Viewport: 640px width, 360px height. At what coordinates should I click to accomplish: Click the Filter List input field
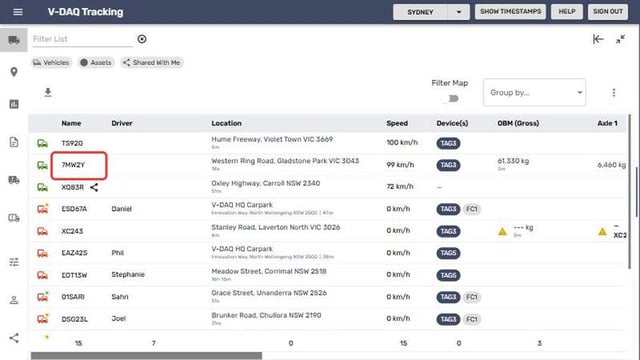(82, 39)
